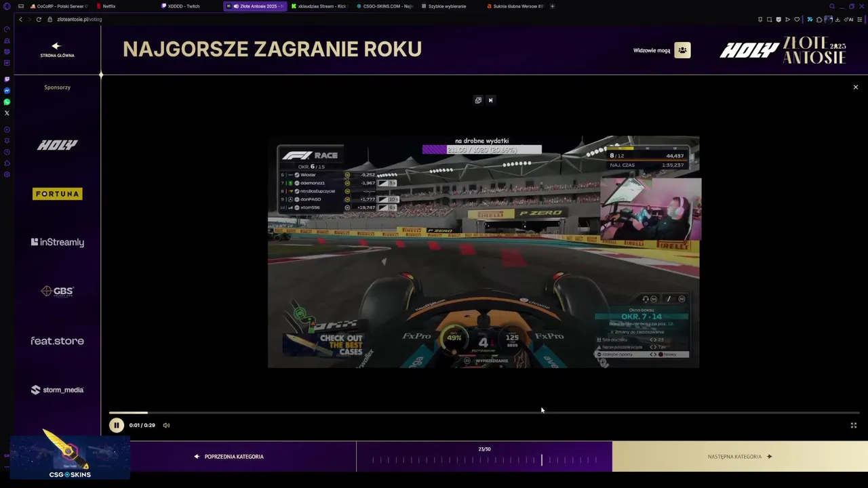Click the video progress bar
The image size is (868, 488).
484,412
